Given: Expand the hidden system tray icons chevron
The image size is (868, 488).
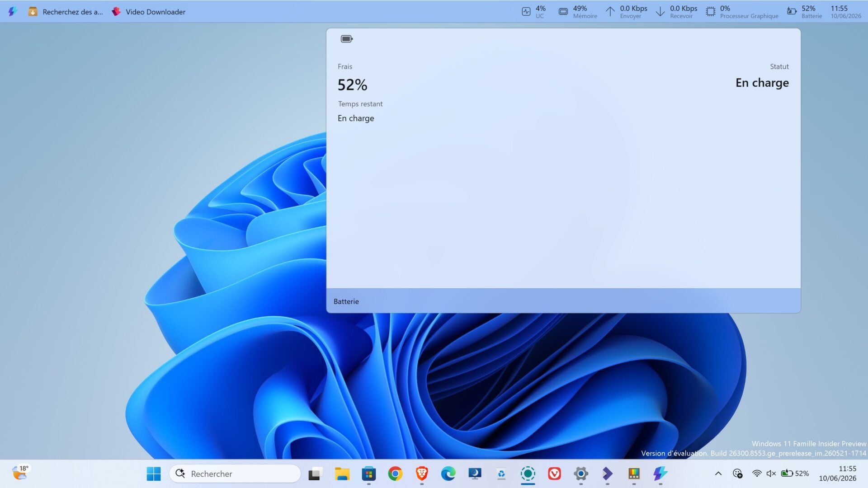Looking at the screenshot, I should pos(718,474).
